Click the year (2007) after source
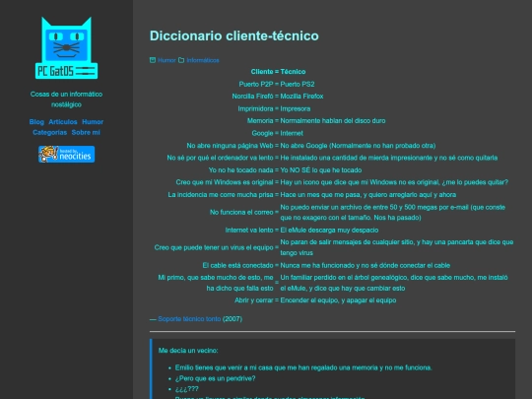The height and width of the screenshot is (399, 532). click(x=233, y=319)
